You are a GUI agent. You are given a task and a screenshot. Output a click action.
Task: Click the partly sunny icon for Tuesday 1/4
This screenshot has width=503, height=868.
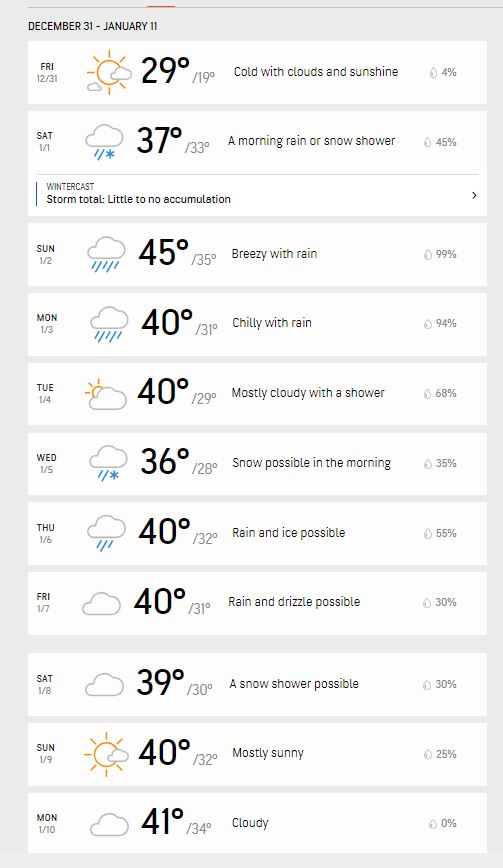click(x=106, y=394)
